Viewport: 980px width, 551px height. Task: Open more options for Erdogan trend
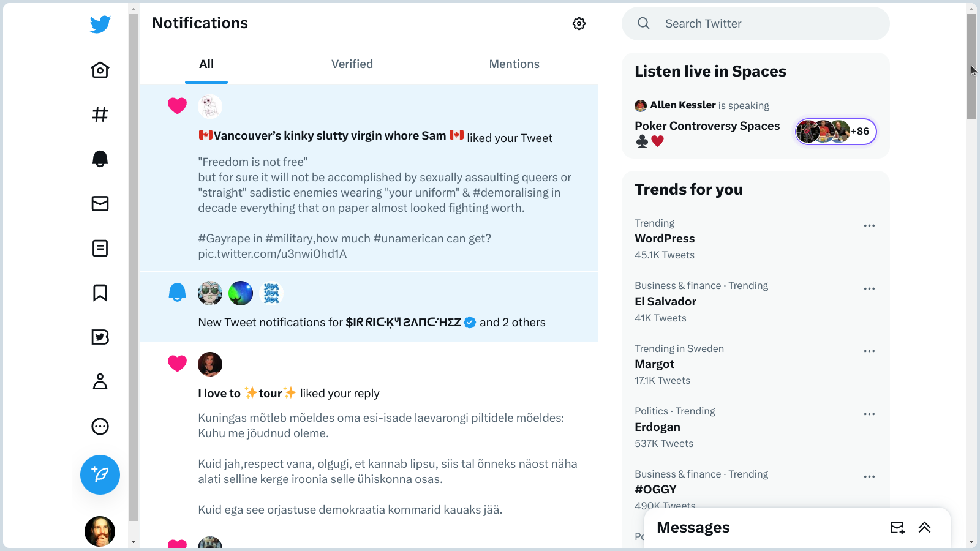coord(869,414)
